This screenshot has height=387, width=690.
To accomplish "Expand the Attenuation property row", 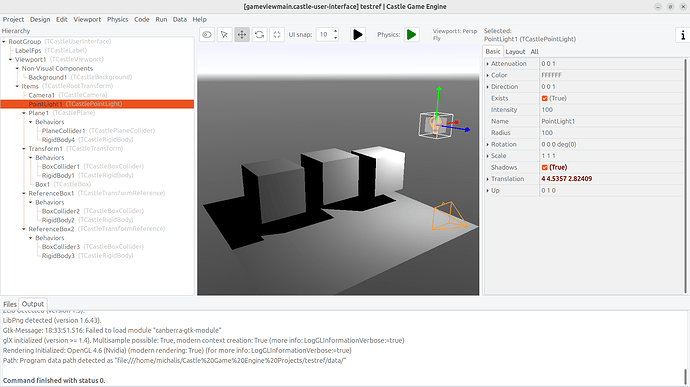I will pos(488,64).
